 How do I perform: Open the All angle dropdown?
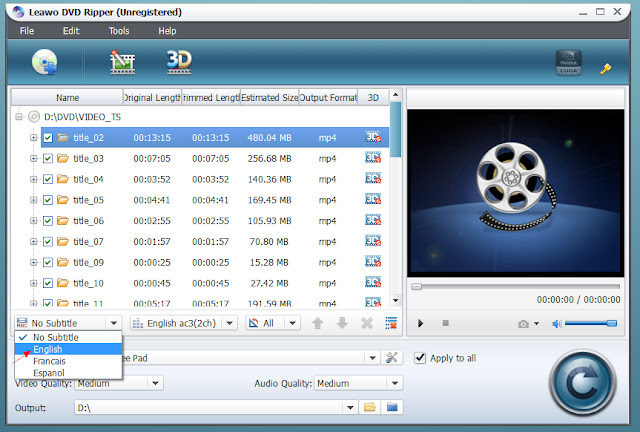(292, 323)
